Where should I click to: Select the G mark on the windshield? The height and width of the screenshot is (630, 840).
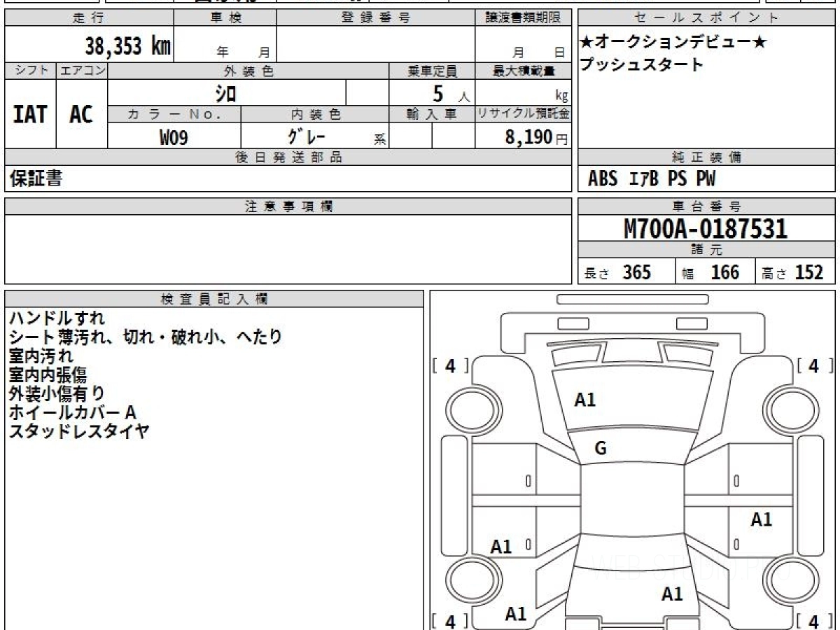tap(601, 449)
